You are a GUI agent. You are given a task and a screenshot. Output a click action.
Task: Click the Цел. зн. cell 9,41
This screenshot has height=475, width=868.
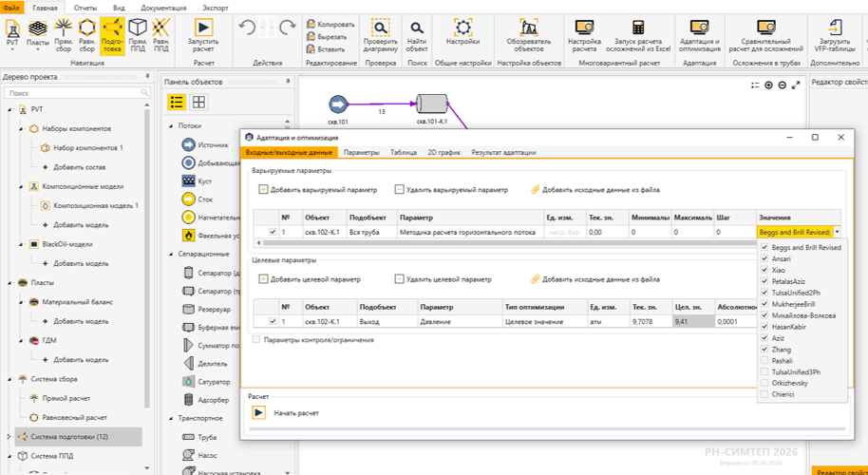pos(691,321)
